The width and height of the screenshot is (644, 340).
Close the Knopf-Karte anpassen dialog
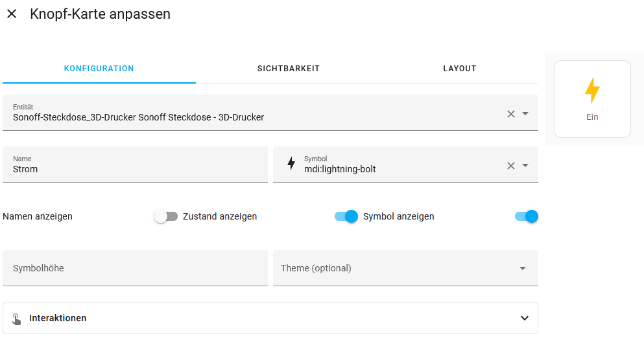tap(12, 14)
